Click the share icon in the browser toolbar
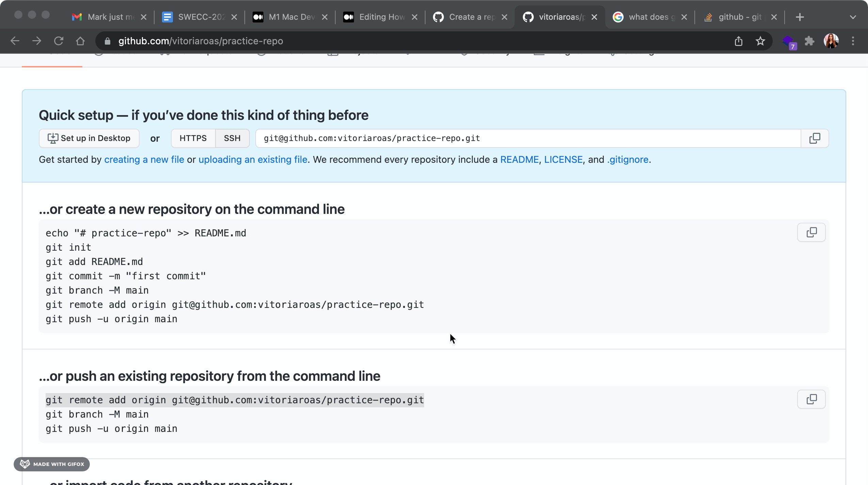This screenshot has width=868, height=485. [x=739, y=41]
